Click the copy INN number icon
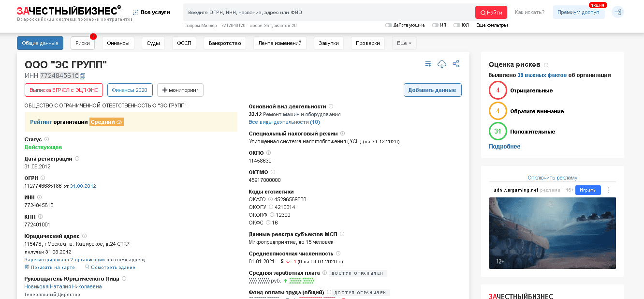The height and width of the screenshot is (299, 644). pyautogui.click(x=83, y=76)
